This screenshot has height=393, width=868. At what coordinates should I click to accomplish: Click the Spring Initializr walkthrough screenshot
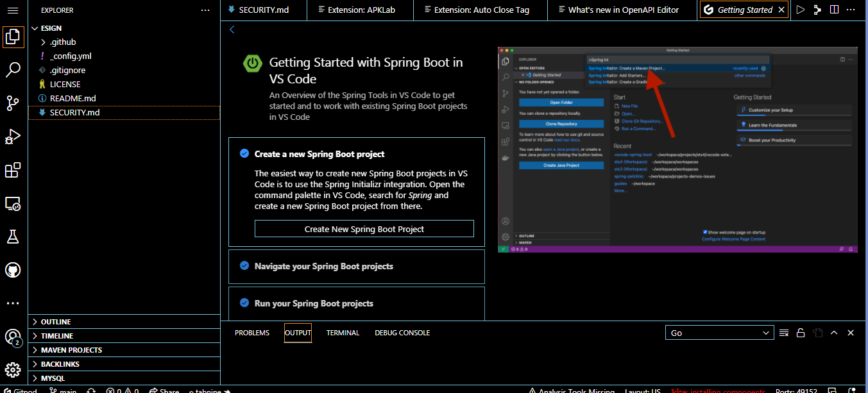[677, 149]
